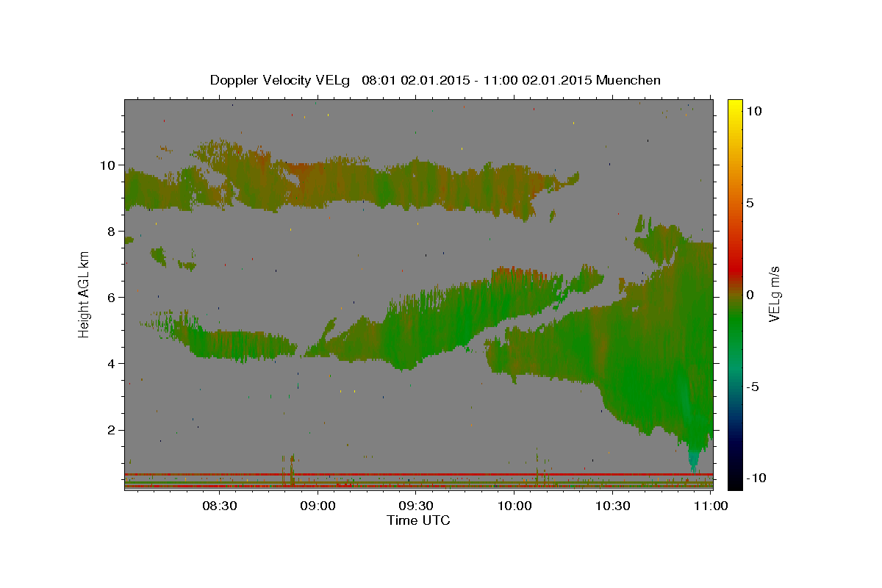
Task: Click the colorbar value 0 label
Action: pyautogui.click(x=750, y=295)
